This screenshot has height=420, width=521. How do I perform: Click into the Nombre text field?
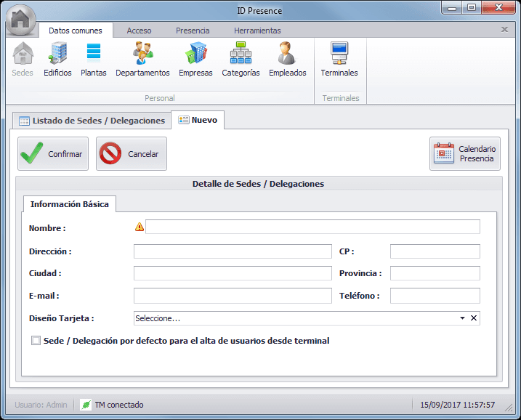[312, 227]
